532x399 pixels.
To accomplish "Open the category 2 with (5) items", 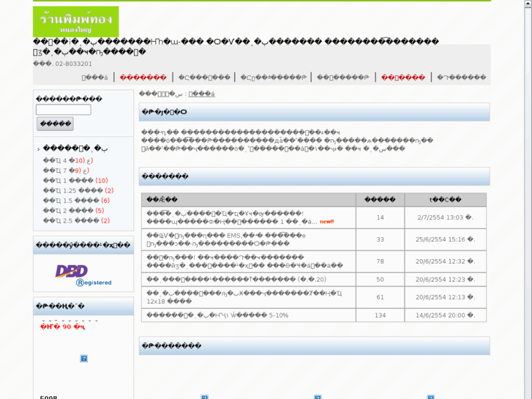I will tap(73, 211).
